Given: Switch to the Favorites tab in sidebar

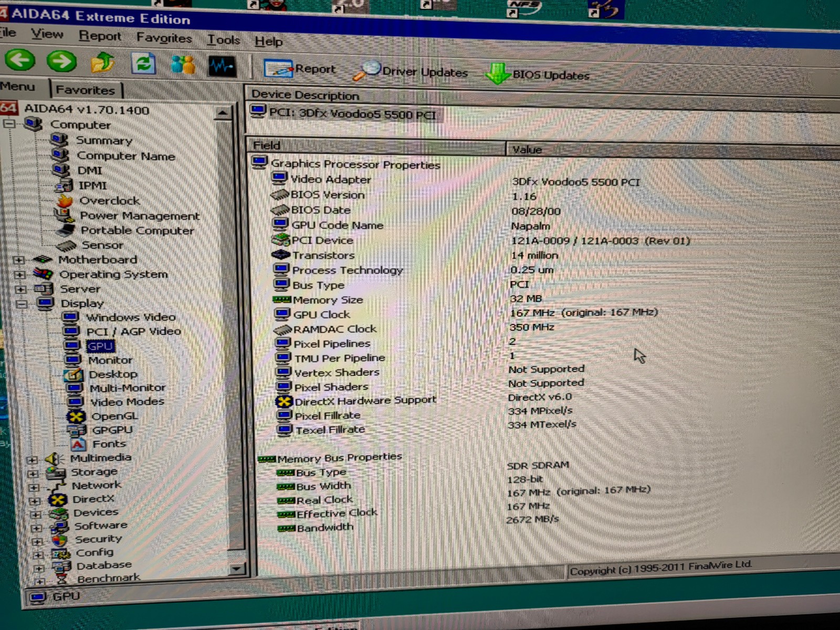Looking at the screenshot, I should click(86, 90).
